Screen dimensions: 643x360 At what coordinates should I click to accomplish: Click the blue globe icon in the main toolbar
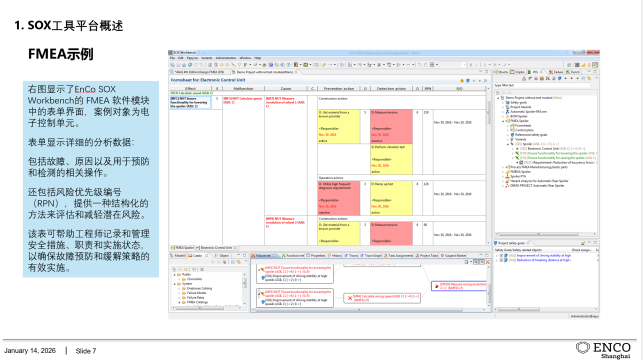click(190, 65)
